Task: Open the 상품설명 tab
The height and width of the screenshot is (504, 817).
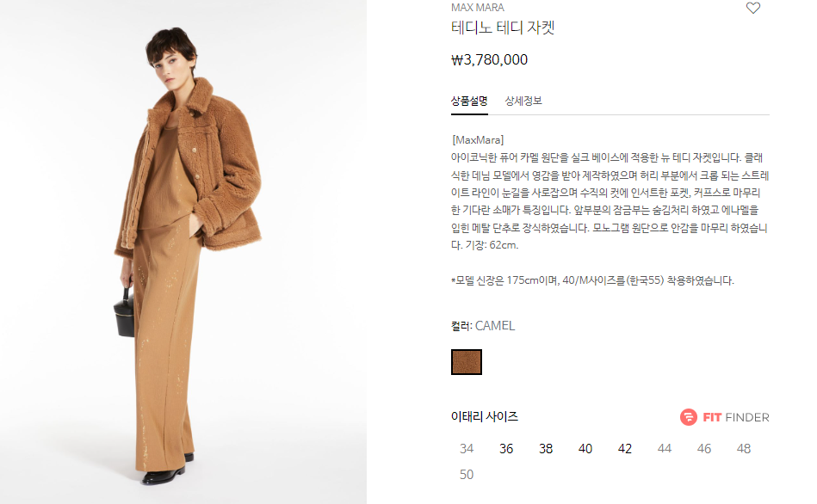Action: pyautogui.click(x=469, y=101)
